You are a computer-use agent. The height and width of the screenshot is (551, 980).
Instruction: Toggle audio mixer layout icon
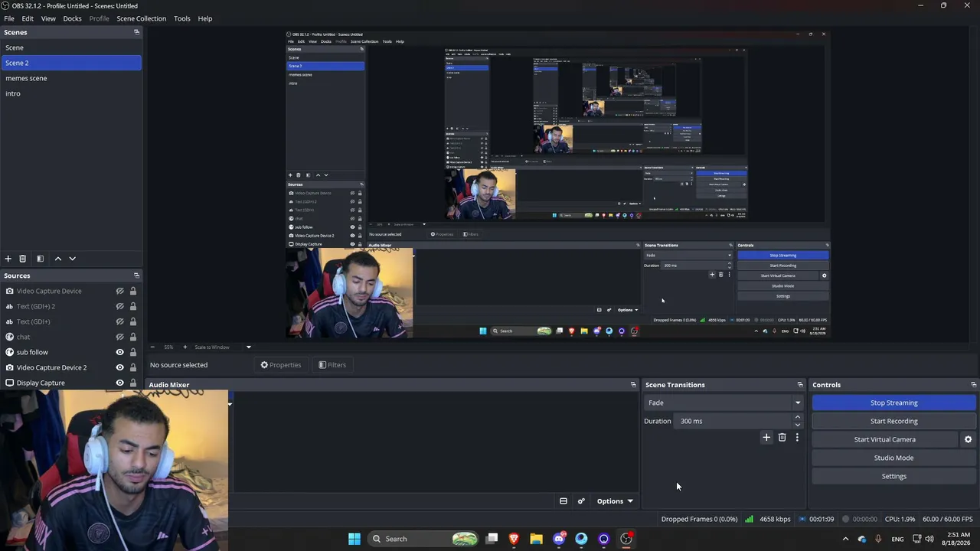(x=563, y=501)
